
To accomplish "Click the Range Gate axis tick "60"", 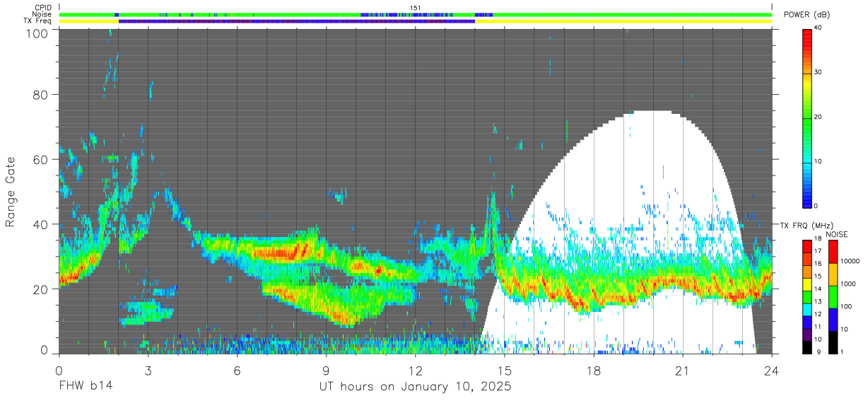I will click(x=41, y=160).
